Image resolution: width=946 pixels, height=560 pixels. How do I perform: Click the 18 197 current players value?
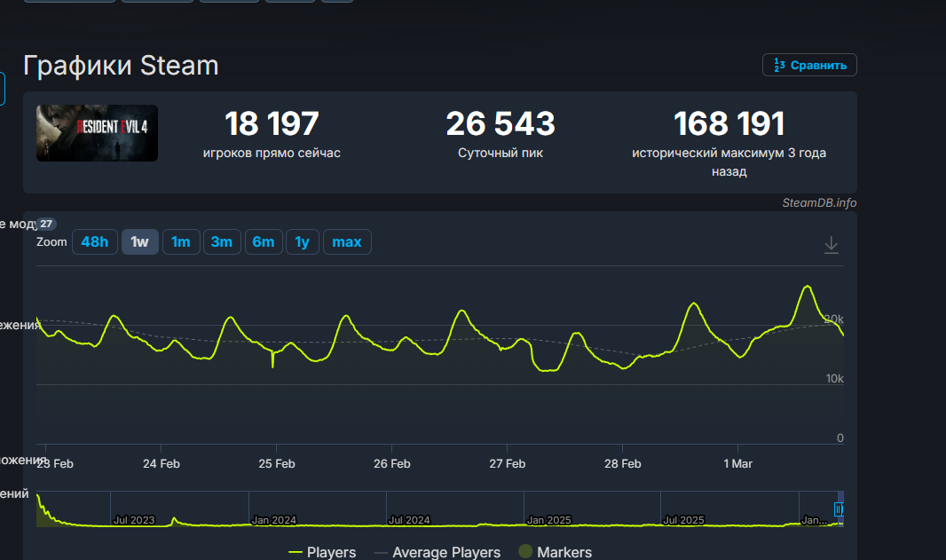[x=272, y=123]
